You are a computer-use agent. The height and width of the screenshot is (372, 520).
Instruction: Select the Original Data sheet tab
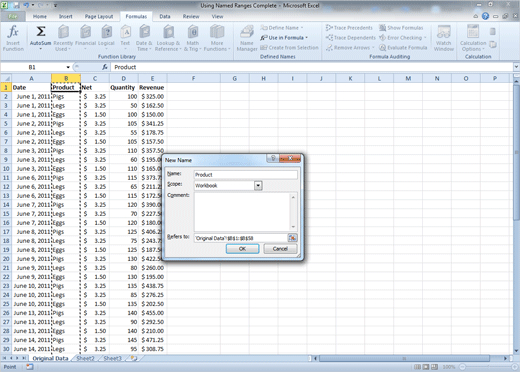(50, 358)
